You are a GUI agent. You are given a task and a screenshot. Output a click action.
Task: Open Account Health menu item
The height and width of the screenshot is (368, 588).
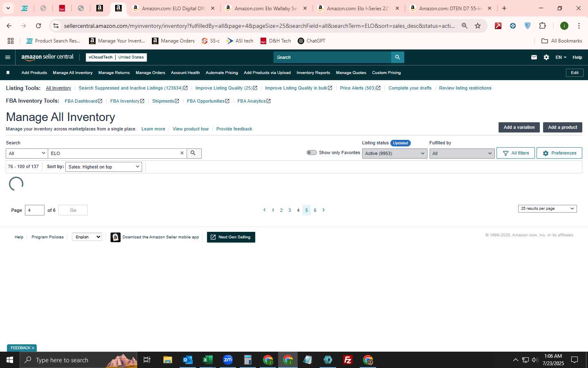[185, 73]
